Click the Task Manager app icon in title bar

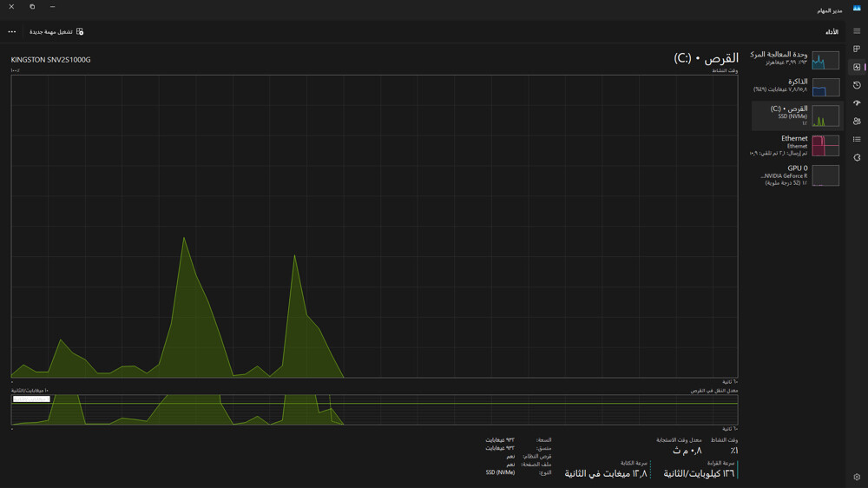857,9
